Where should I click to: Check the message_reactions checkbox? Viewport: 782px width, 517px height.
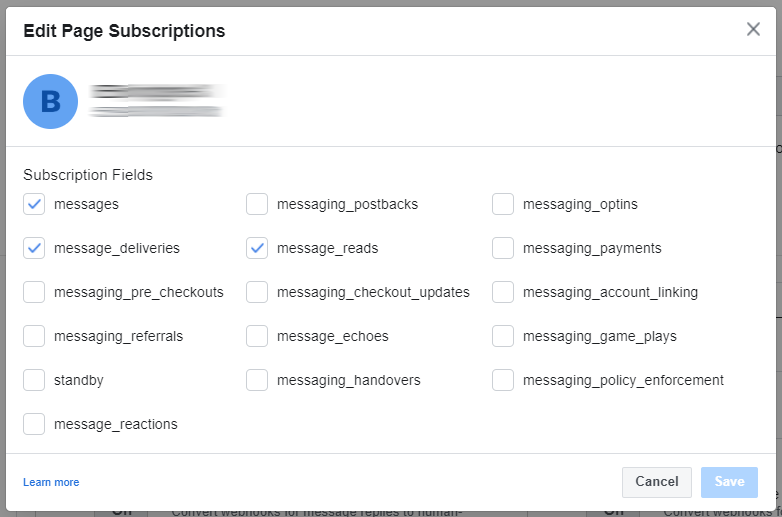[x=34, y=424]
